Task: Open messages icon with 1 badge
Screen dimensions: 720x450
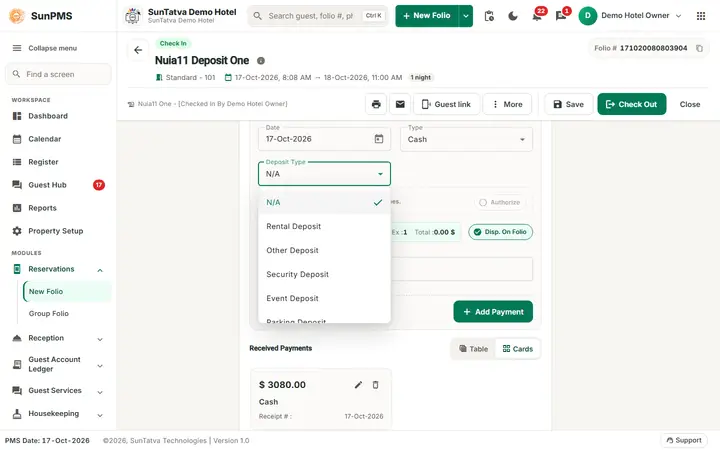Action: pyautogui.click(x=561, y=16)
